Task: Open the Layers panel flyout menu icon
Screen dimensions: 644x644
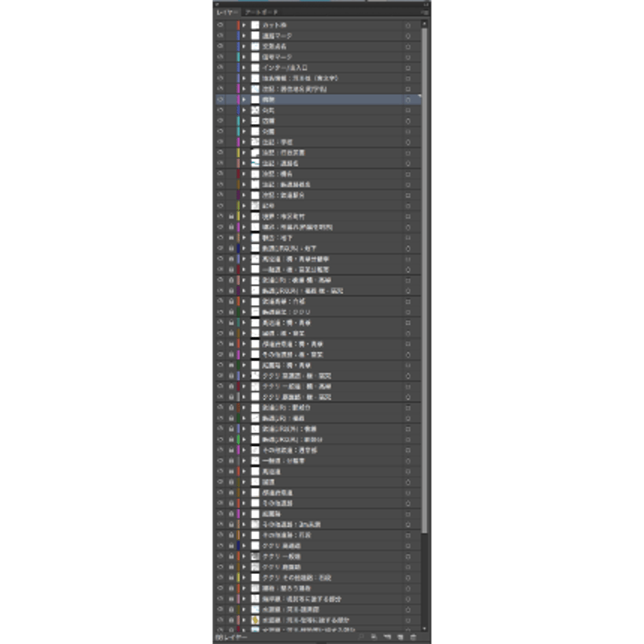Action: tap(425, 13)
